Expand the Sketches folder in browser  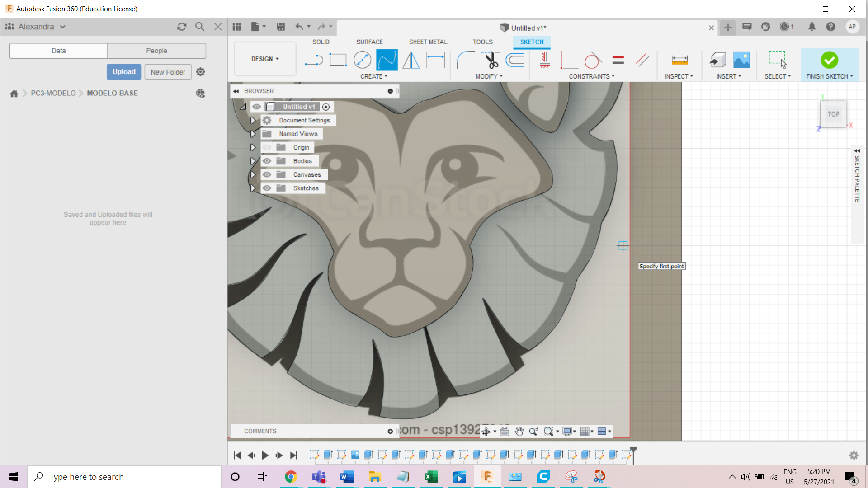tap(253, 188)
